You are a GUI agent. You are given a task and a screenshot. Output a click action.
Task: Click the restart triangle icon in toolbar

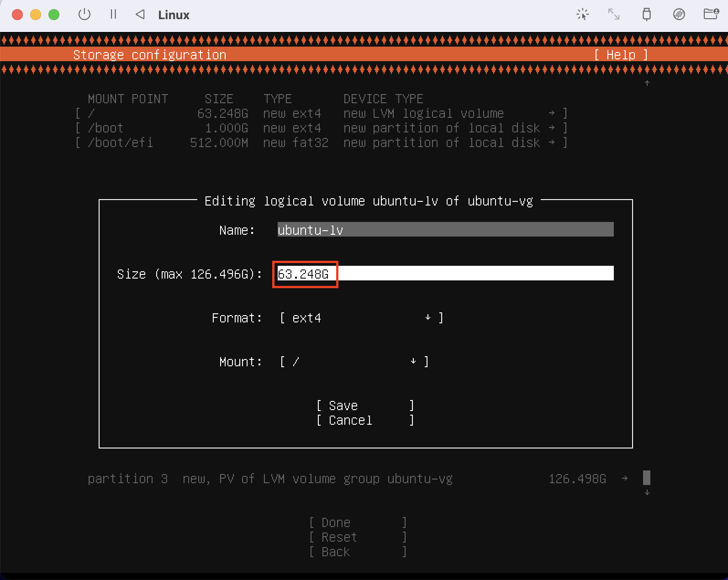click(x=140, y=15)
